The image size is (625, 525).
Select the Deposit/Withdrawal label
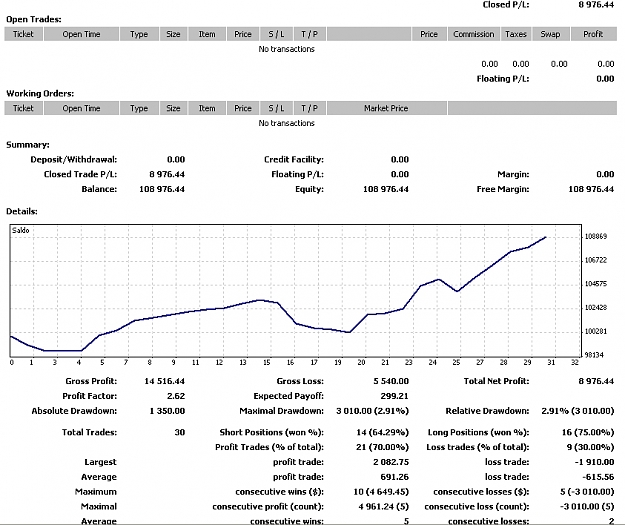pyautogui.click(x=74, y=159)
